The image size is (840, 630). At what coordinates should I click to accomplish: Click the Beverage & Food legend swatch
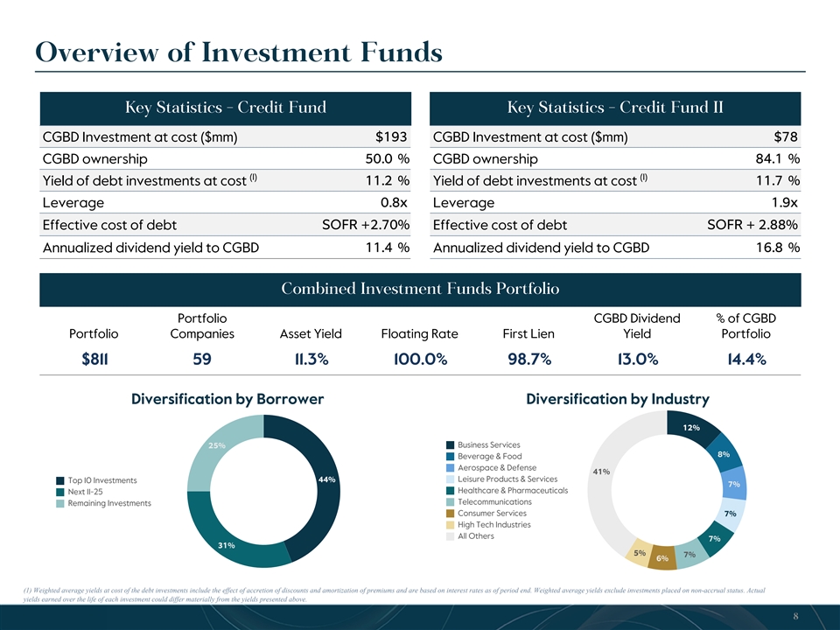pos(450,457)
